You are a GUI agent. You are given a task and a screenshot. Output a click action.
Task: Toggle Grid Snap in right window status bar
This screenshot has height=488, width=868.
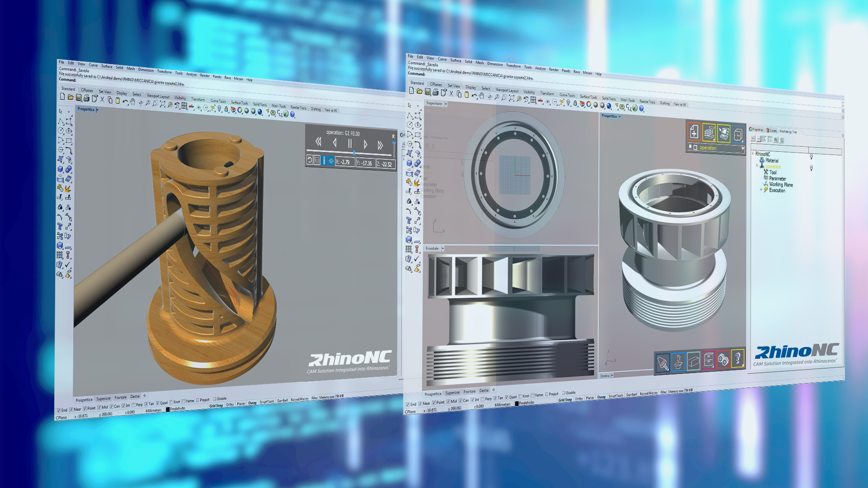(x=565, y=400)
